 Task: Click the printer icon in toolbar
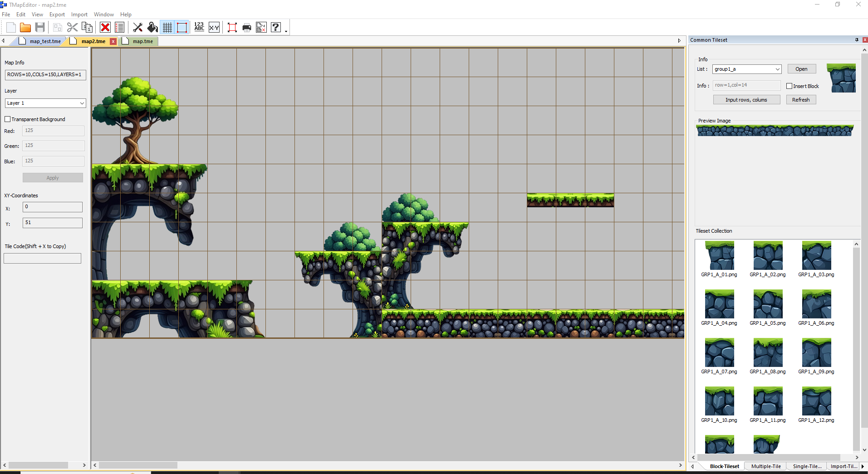point(247,28)
